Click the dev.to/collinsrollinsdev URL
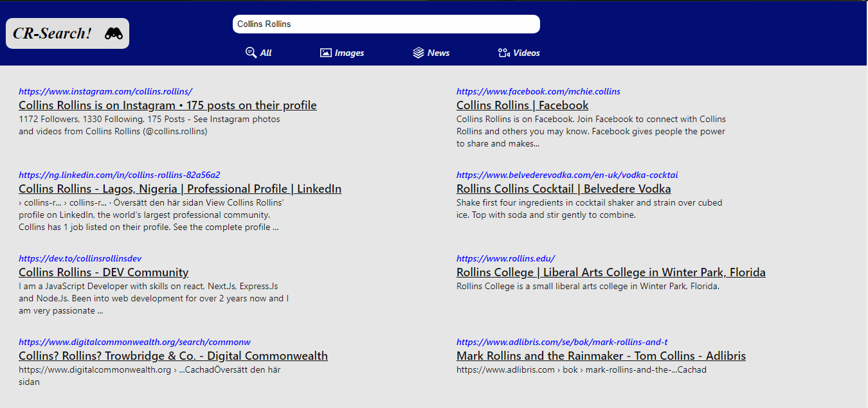Image resolution: width=868 pixels, height=408 pixels. (x=80, y=258)
